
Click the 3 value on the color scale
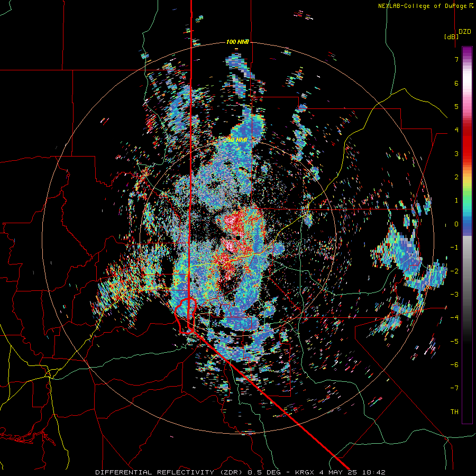click(456, 153)
